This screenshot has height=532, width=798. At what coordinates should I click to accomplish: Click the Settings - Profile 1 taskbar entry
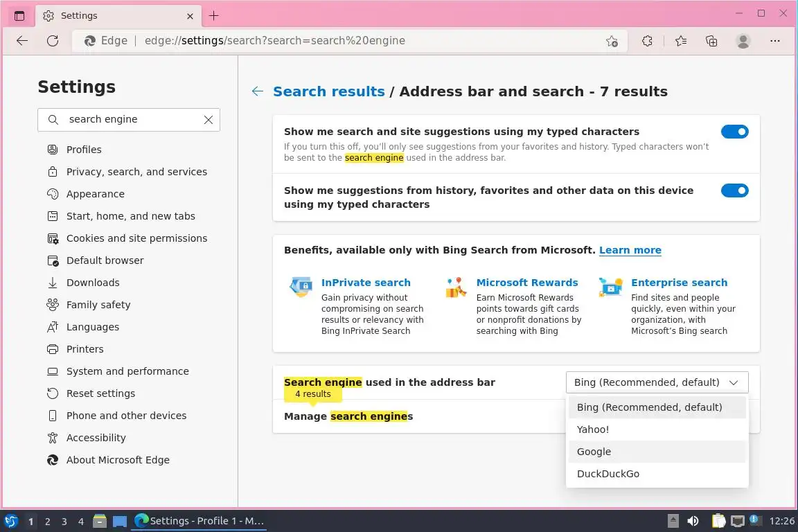click(199, 521)
